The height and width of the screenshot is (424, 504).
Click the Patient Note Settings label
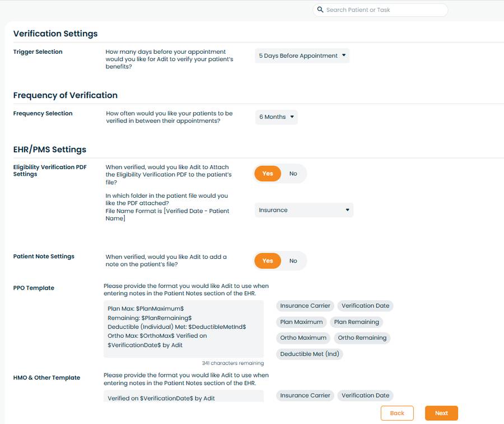click(44, 257)
